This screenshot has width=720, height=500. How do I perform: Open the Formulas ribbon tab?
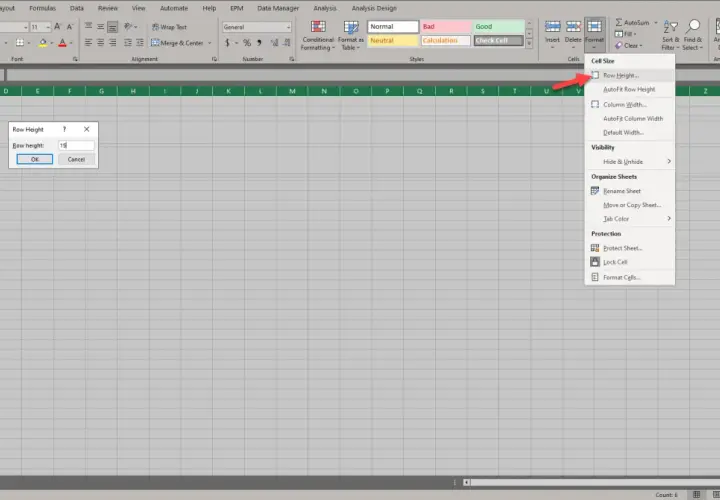pos(42,8)
